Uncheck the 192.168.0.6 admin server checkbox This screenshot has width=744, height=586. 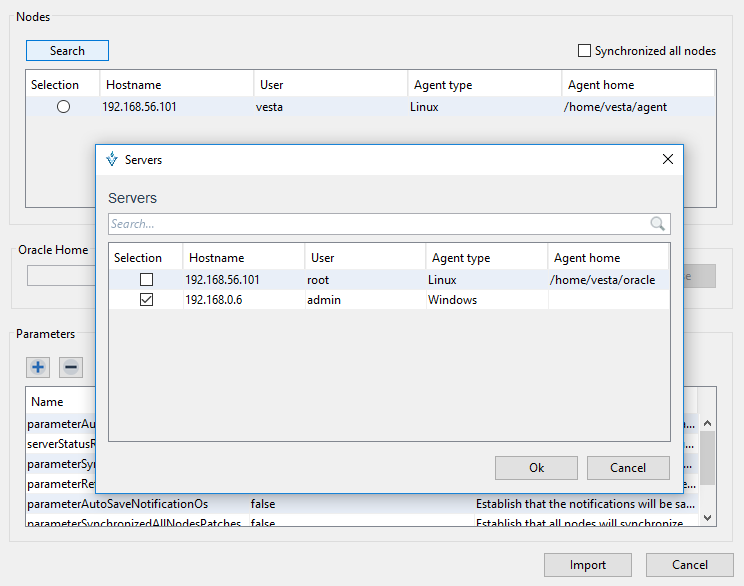point(147,300)
